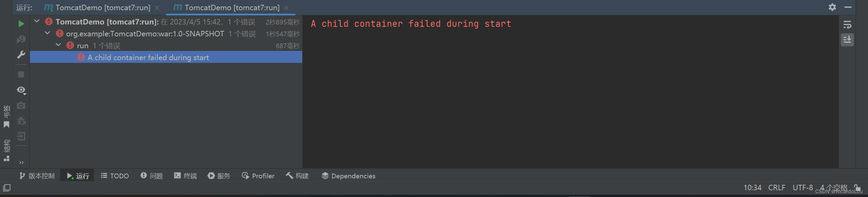Viewport: 868px width, 197px height.
Task: Open the settings gear at top right
Action: tap(832, 7)
